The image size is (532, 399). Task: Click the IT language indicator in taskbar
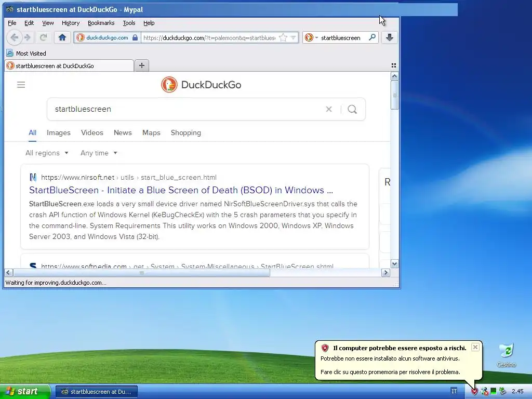[x=454, y=391]
